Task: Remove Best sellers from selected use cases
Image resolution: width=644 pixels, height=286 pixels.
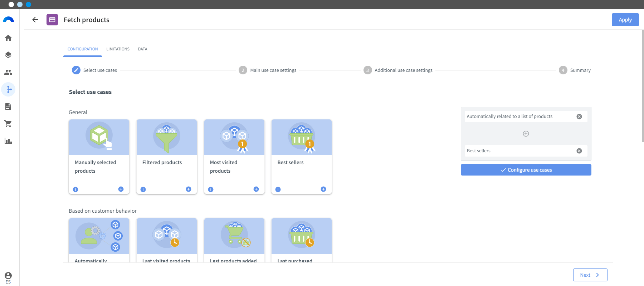Action: pyautogui.click(x=579, y=151)
